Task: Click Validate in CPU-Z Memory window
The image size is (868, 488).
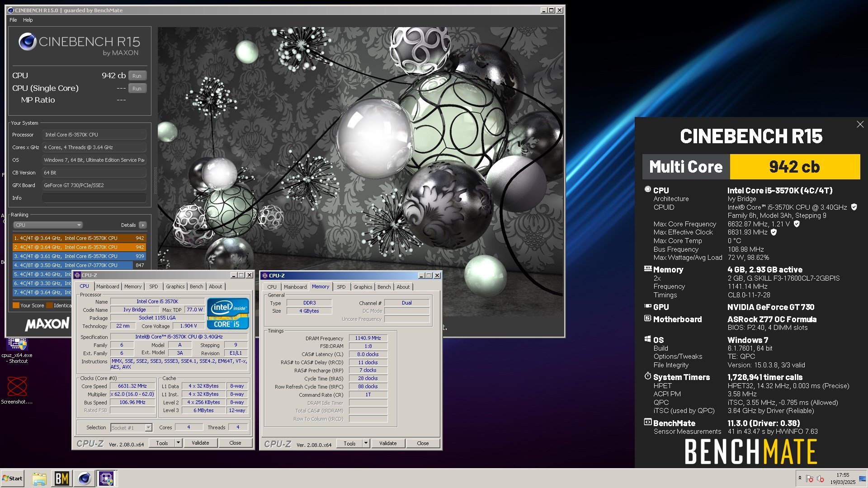Action: click(388, 444)
